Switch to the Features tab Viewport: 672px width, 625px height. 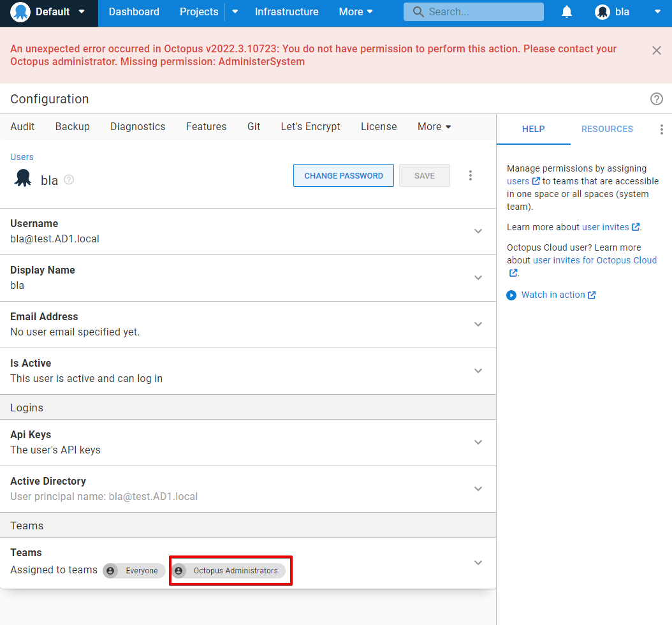[x=206, y=126]
